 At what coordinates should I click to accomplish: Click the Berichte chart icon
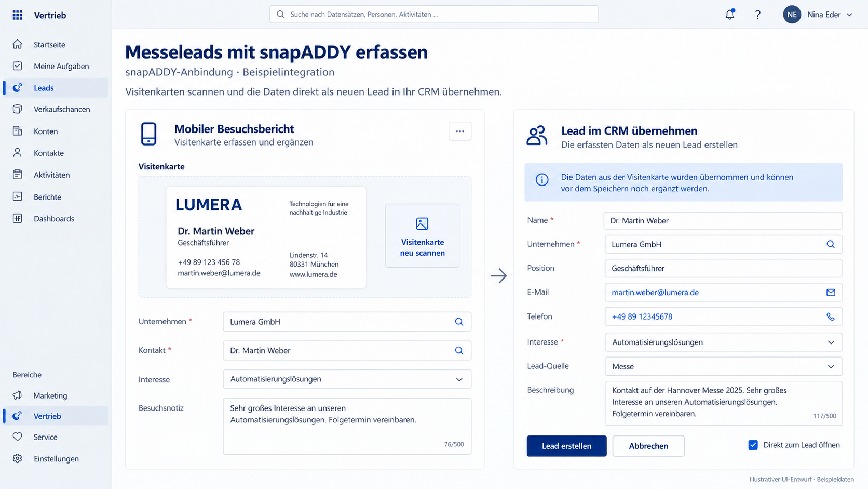pos(18,196)
